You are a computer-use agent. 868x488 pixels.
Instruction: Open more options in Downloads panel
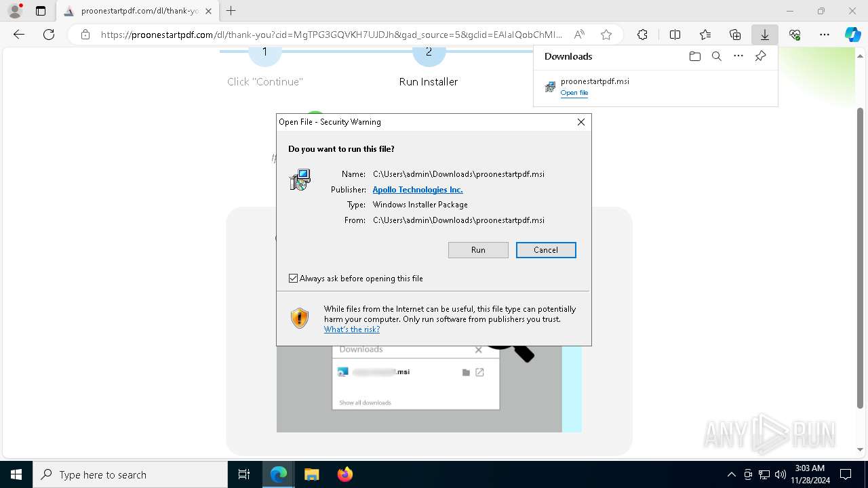coord(738,56)
